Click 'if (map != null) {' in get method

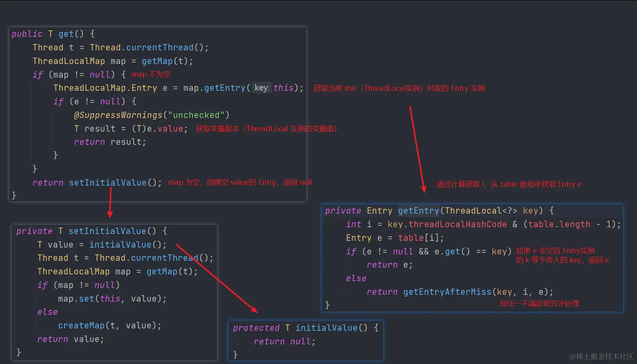point(79,75)
